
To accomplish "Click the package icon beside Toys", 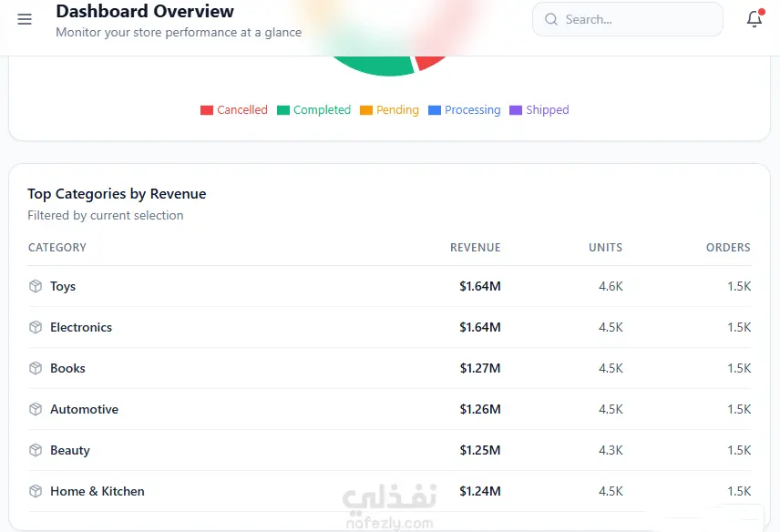I will tap(36, 286).
